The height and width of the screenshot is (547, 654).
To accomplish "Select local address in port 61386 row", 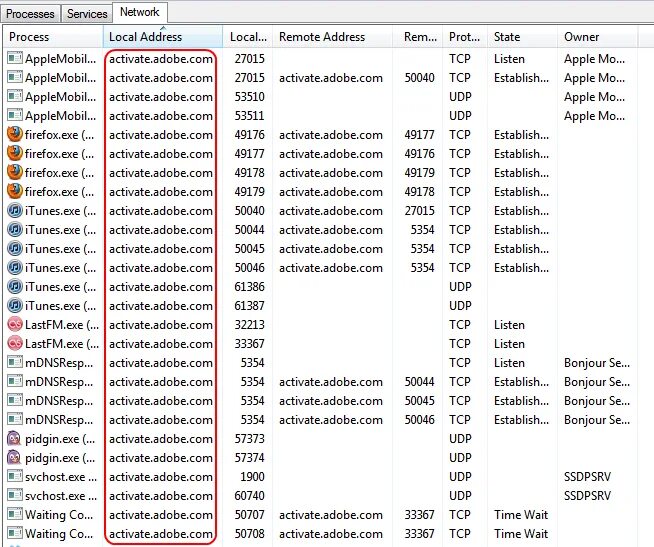I will click(x=161, y=287).
